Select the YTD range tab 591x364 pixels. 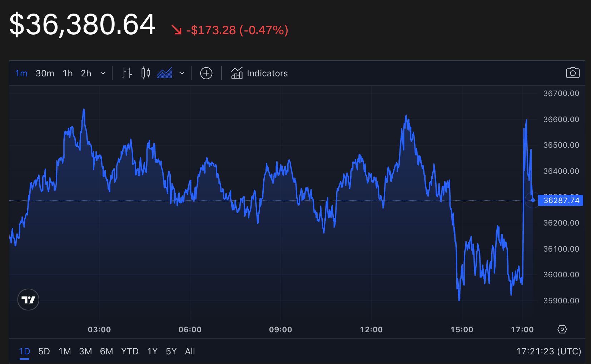130,352
